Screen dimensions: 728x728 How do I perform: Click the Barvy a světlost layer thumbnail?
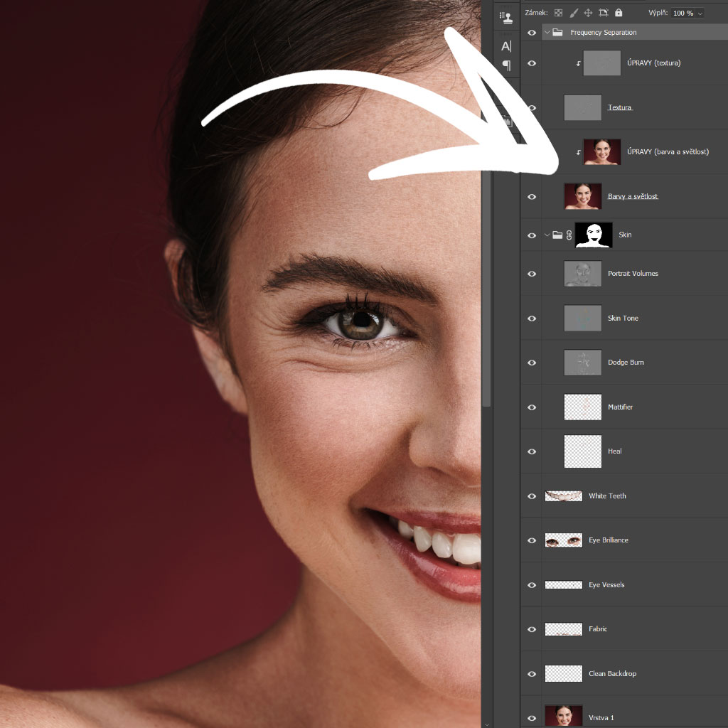click(583, 196)
